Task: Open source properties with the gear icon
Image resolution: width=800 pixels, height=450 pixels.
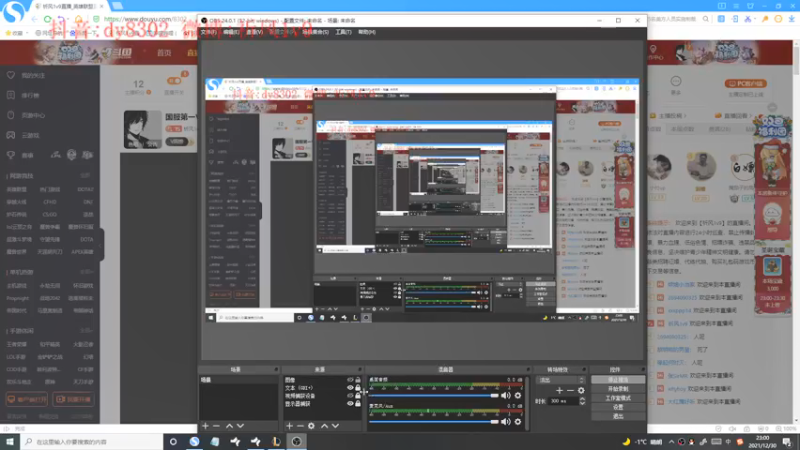Action: click(311, 426)
